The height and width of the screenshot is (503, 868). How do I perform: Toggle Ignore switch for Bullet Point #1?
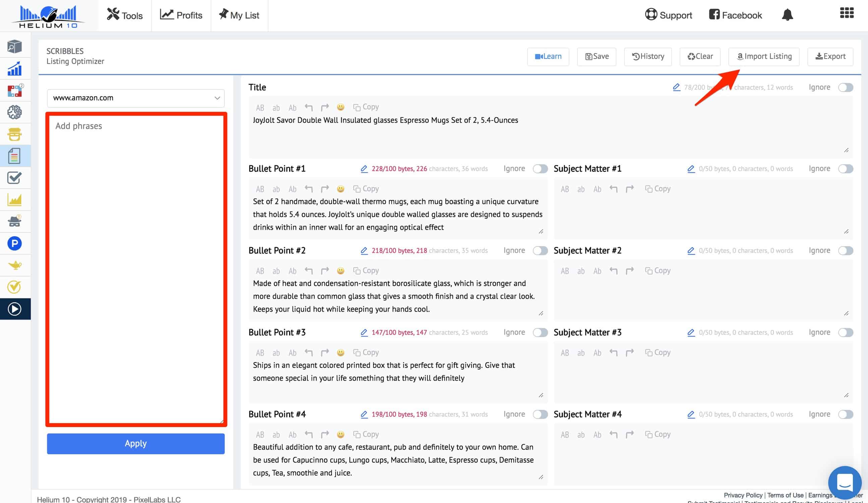(540, 169)
